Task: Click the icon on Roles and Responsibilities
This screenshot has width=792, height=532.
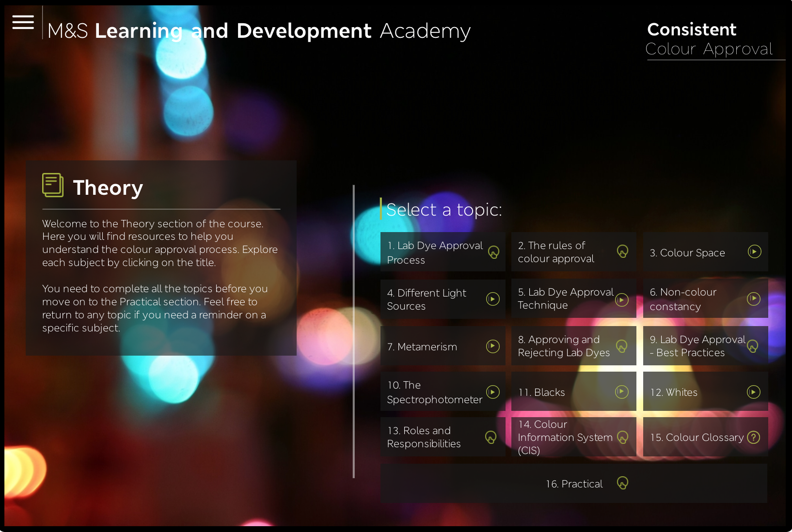Action: (x=491, y=438)
